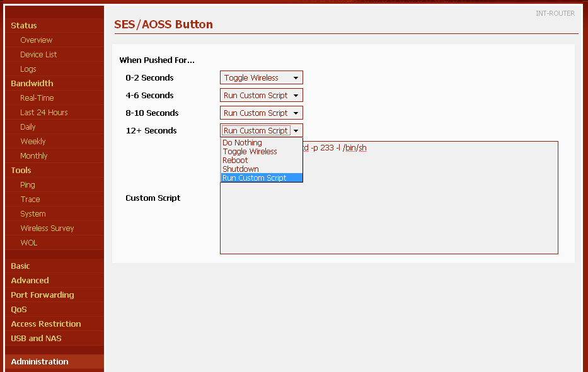This screenshot has height=372, width=588.
Task: Open the Overview status page
Action: click(36, 40)
